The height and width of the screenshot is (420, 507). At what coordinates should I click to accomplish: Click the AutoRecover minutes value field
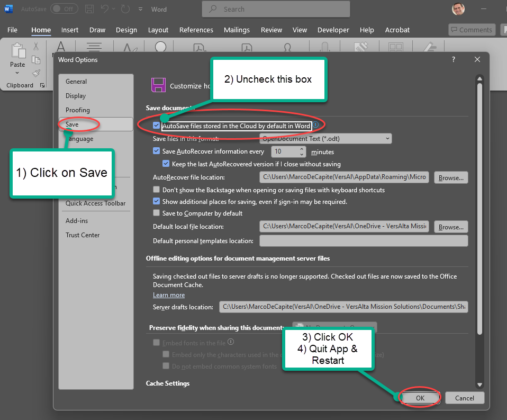point(285,151)
